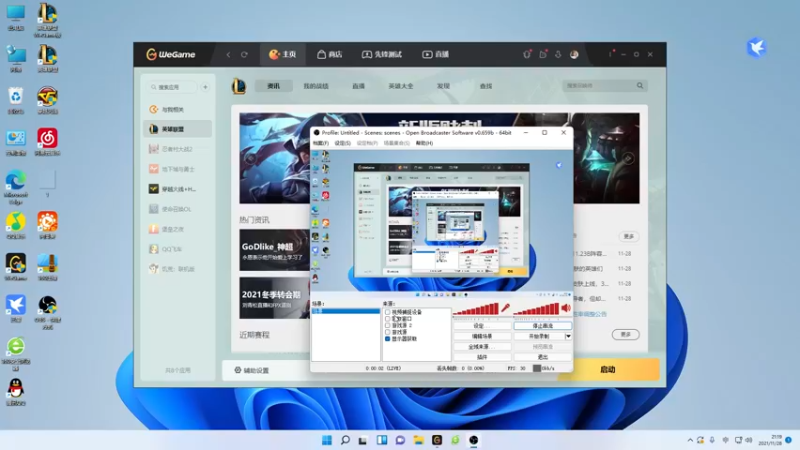Click the 更多 button beside 近期赛程
Viewport: 800px width, 450px height.
pyautogui.click(x=626, y=335)
